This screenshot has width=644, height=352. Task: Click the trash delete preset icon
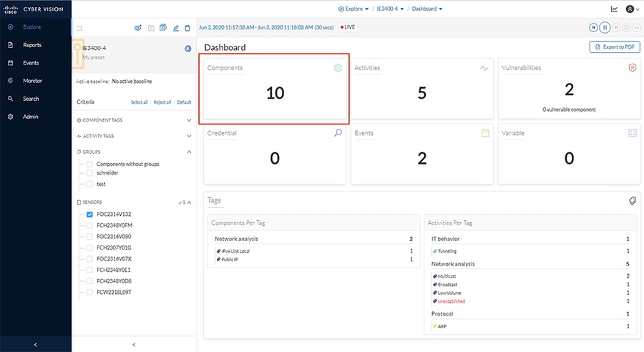187,28
